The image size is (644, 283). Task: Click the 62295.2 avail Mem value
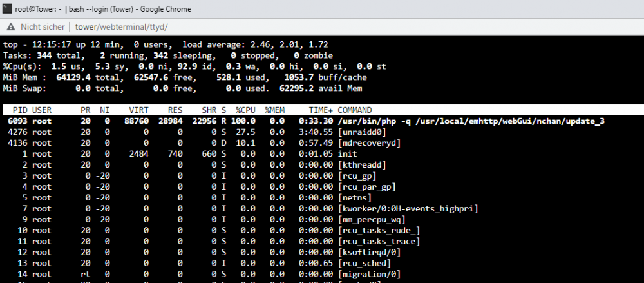point(297,88)
